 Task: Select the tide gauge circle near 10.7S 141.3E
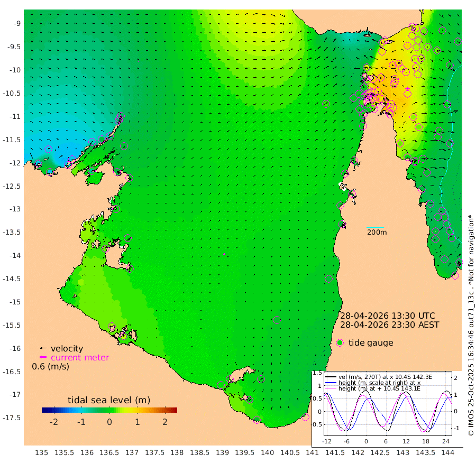[x=326, y=104]
